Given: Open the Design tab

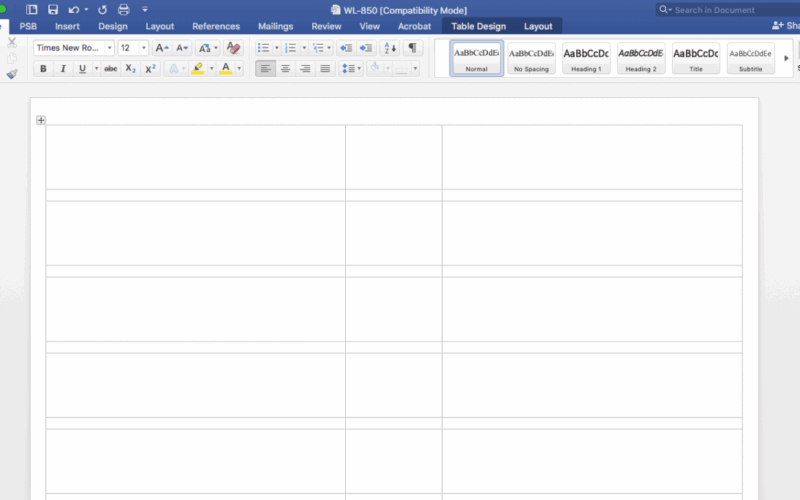Looking at the screenshot, I should point(113,27).
